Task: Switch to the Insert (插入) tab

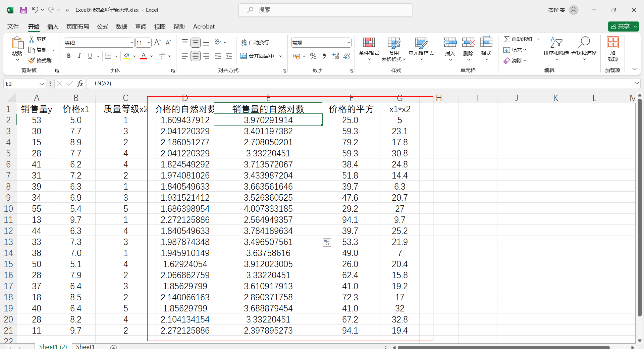Action: point(53,27)
